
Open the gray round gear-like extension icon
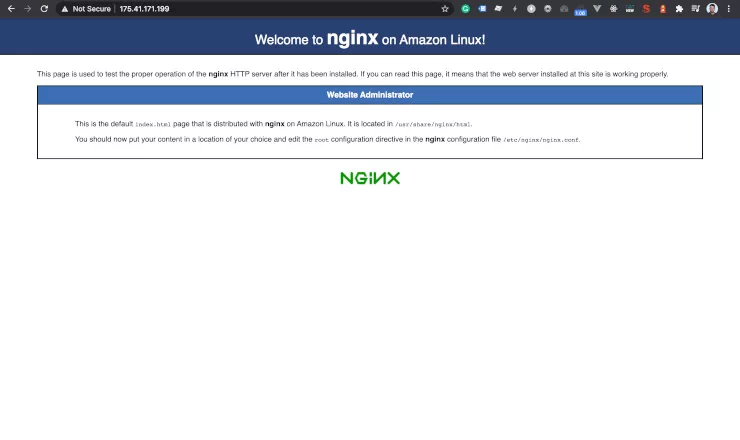547,8
